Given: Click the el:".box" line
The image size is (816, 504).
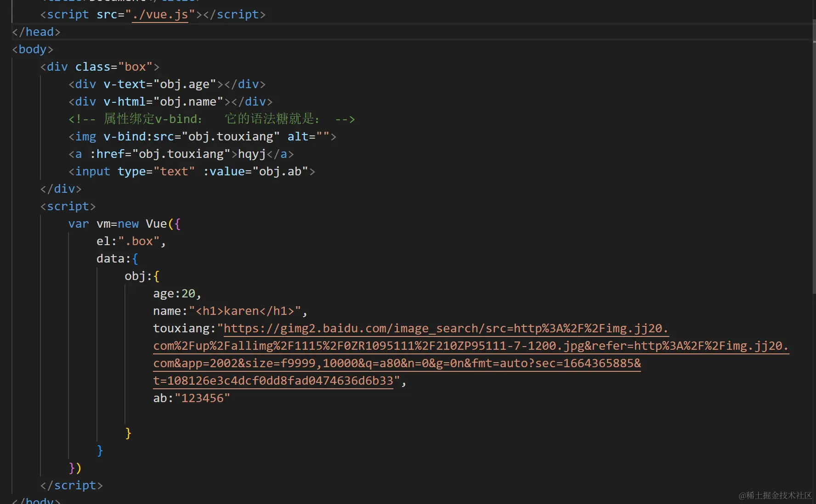Looking at the screenshot, I should click(x=131, y=241).
